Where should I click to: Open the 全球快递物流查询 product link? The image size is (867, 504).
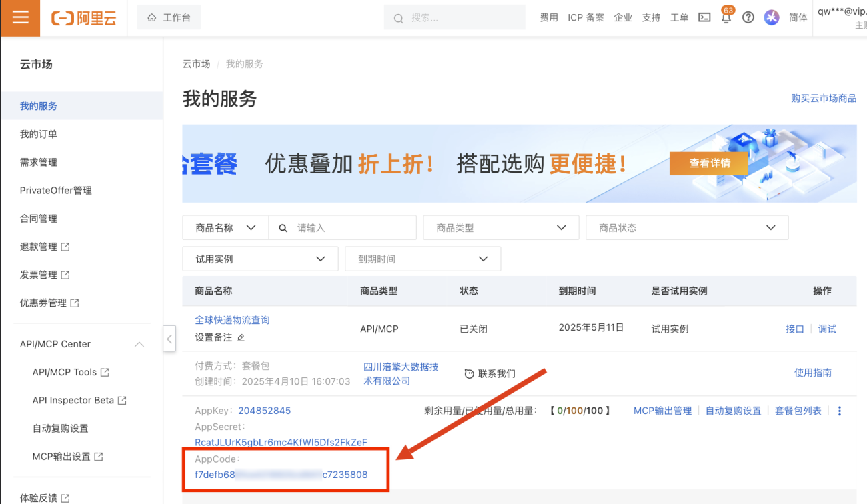pyautogui.click(x=232, y=320)
